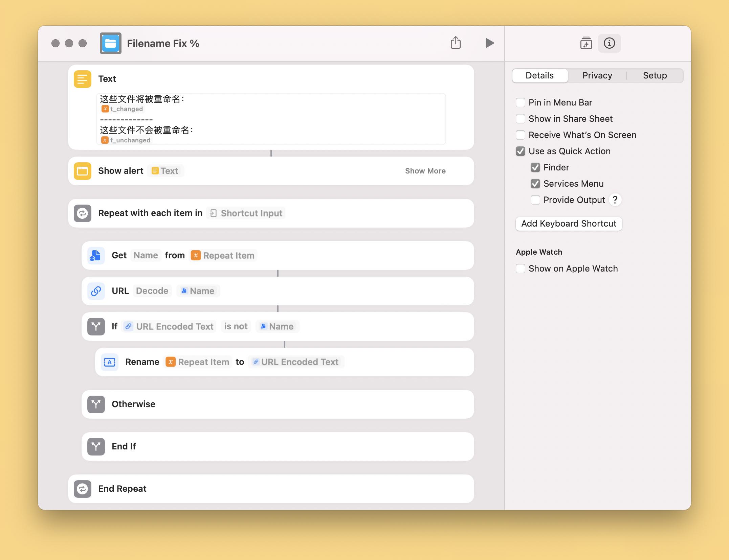Share the shortcut with the share icon
The width and height of the screenshot is (729, 560).
456,43
